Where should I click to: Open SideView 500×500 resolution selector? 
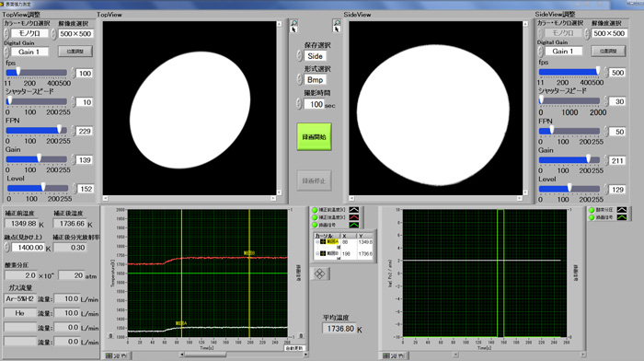(609, 33)
